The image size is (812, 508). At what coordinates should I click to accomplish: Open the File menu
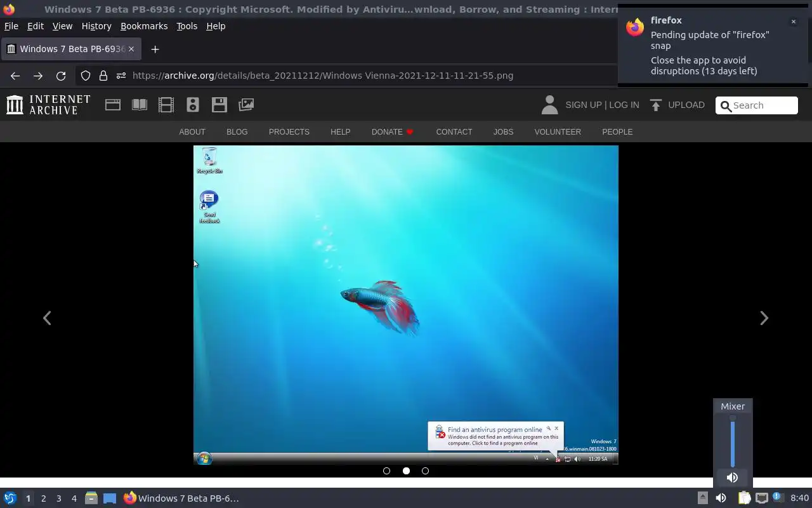(11, 26)
